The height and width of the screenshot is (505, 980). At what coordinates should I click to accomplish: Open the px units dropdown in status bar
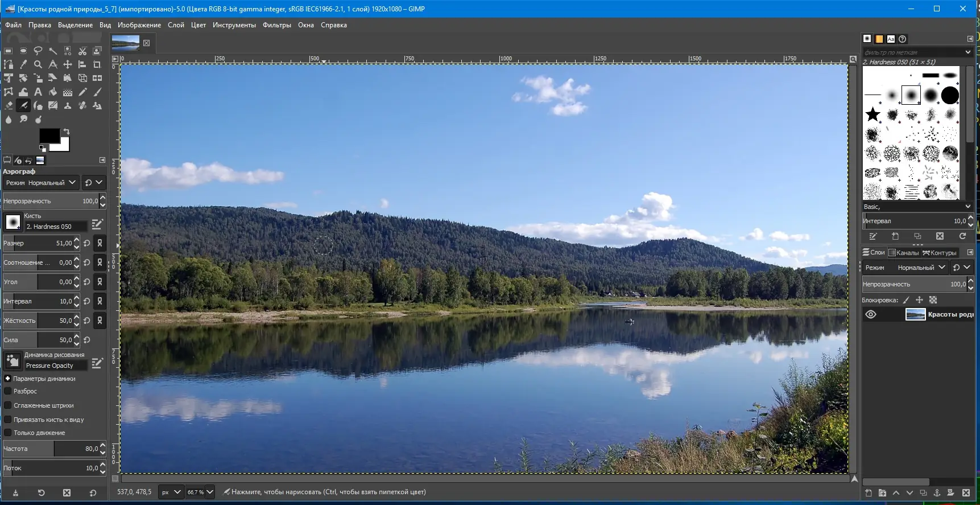pos(171,492)
